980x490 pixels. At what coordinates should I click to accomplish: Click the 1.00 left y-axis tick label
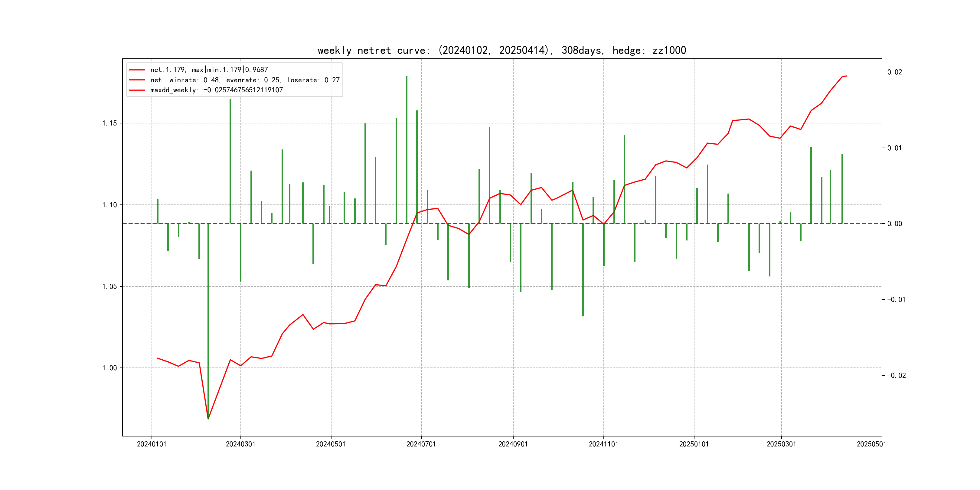coord(109,368)
